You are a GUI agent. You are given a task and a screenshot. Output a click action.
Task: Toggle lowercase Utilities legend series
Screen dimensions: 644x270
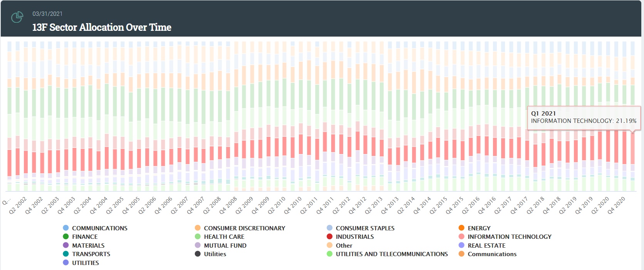pos(210,254)
